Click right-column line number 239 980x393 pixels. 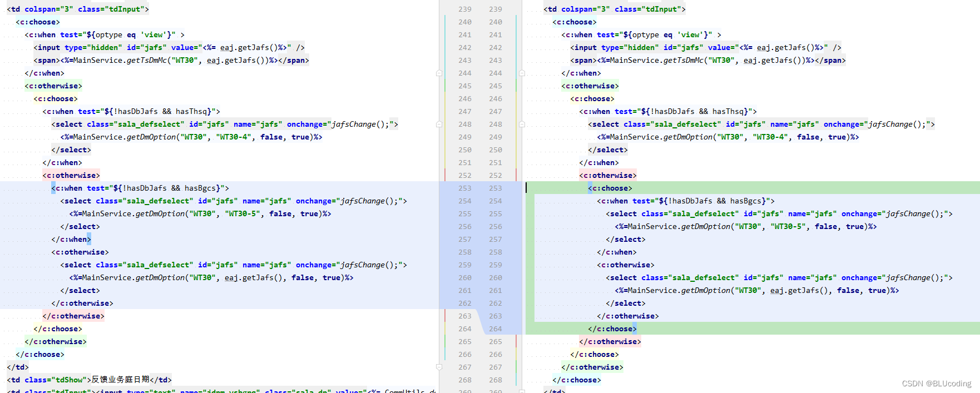point(496,9)
